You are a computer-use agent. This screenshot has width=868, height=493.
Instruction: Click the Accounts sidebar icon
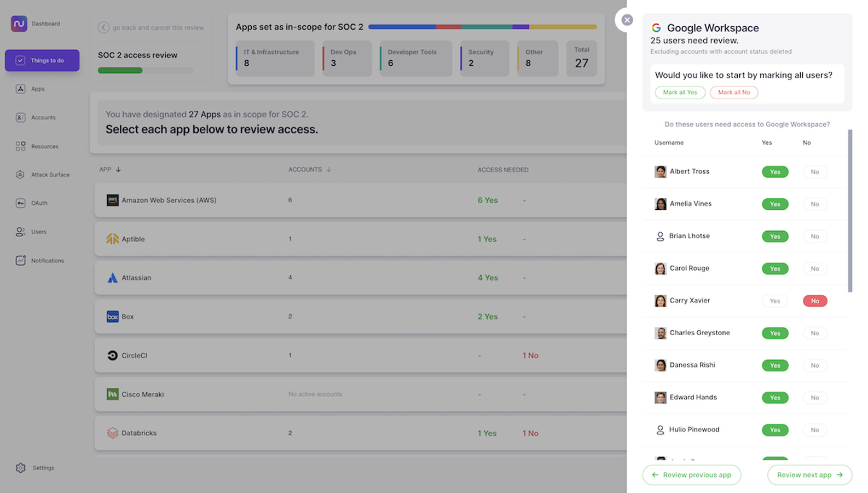point(20,117)
